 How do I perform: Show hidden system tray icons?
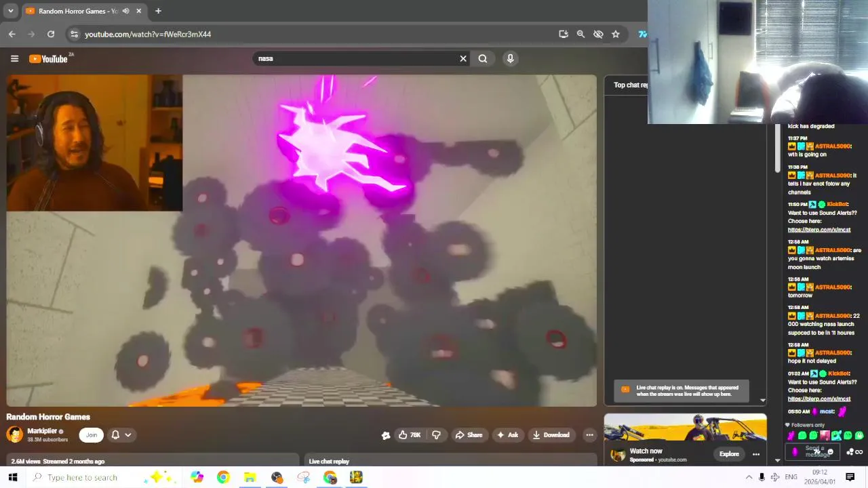pos(749,477)
